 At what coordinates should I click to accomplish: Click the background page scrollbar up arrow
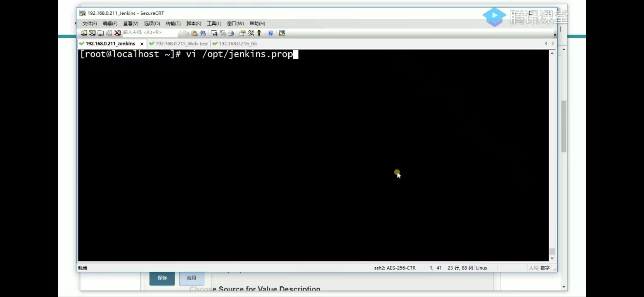tap(564, 49)
